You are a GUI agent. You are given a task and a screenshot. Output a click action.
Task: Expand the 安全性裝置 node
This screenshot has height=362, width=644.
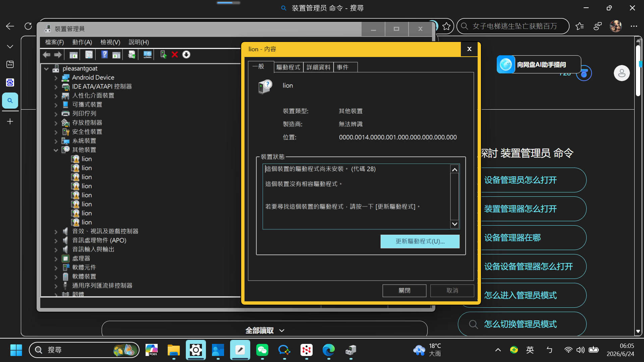coord(56,132)
